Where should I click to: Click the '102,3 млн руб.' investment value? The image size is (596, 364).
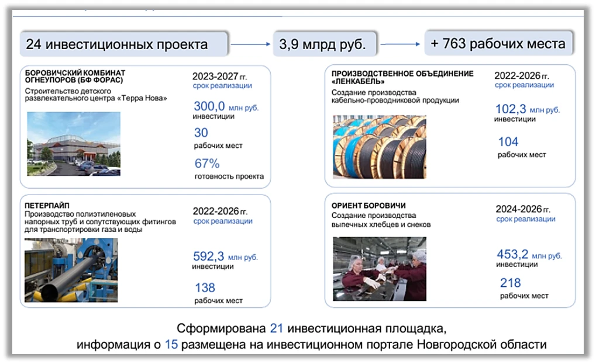527,109
